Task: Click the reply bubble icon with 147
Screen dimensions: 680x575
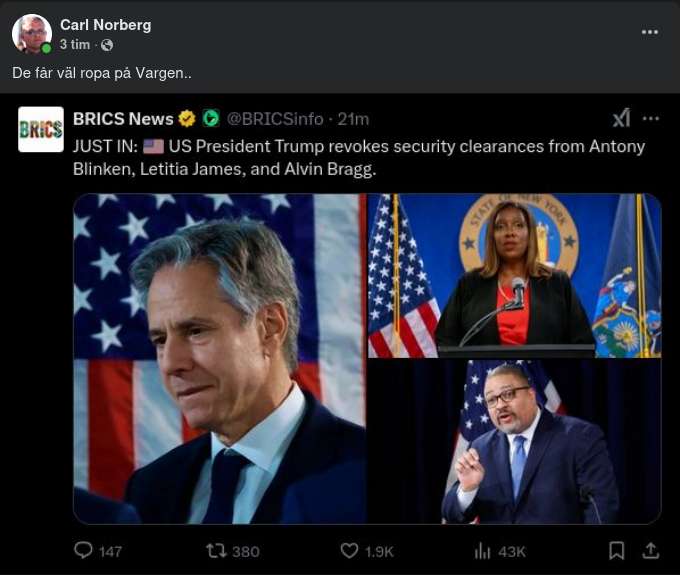Action: pos(84,550)
